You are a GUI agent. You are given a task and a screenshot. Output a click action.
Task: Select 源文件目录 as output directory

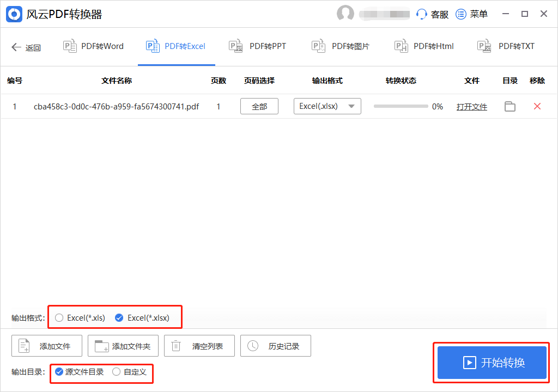59,372
